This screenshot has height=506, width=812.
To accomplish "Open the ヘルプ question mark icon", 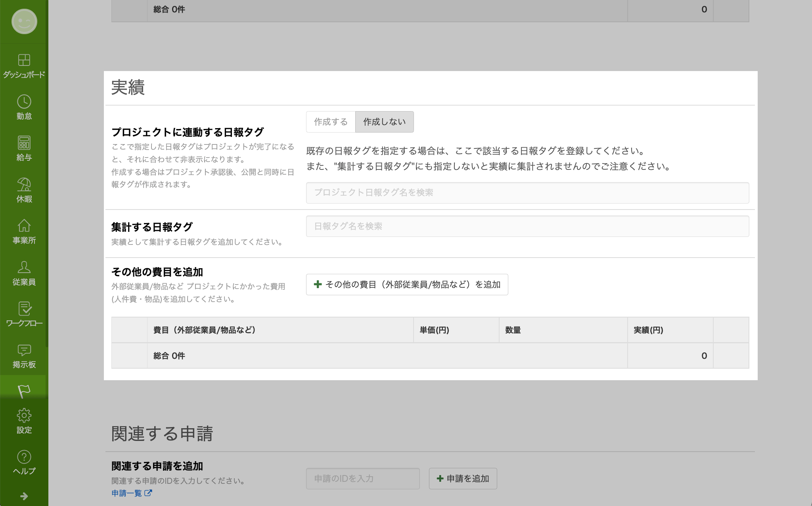I will pos(24,457).
